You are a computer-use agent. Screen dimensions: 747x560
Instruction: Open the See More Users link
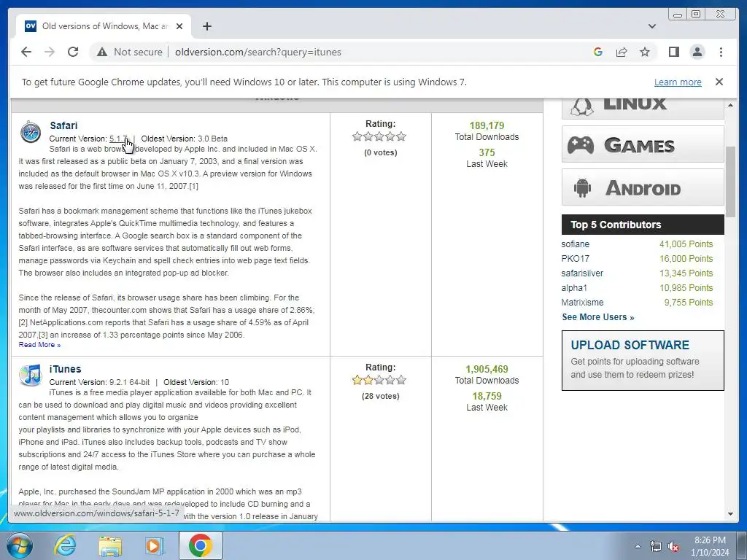598,317
